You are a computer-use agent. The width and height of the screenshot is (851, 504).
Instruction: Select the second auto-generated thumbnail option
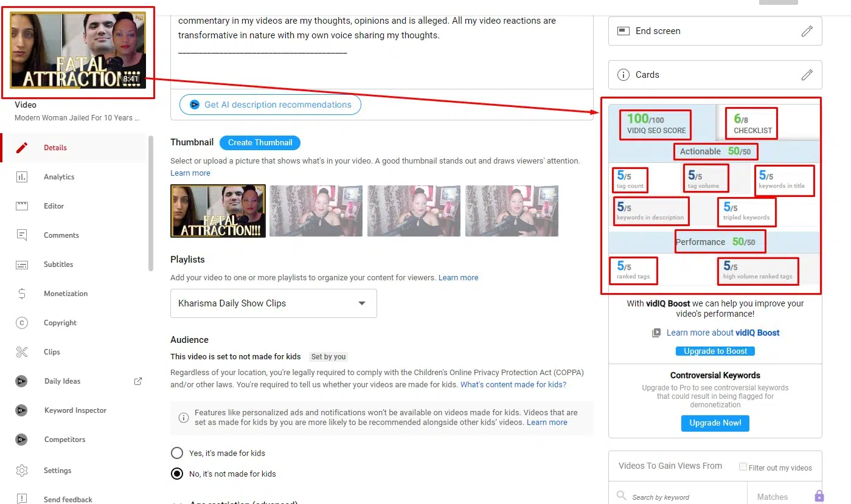(x=316, y=211)
